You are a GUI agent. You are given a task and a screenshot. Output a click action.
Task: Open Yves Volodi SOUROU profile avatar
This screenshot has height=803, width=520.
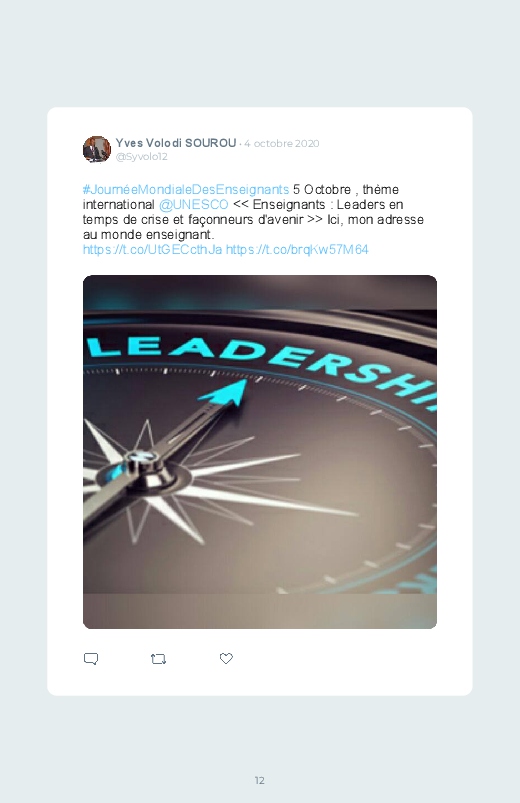pyautogui.click(x=97, y=149)
